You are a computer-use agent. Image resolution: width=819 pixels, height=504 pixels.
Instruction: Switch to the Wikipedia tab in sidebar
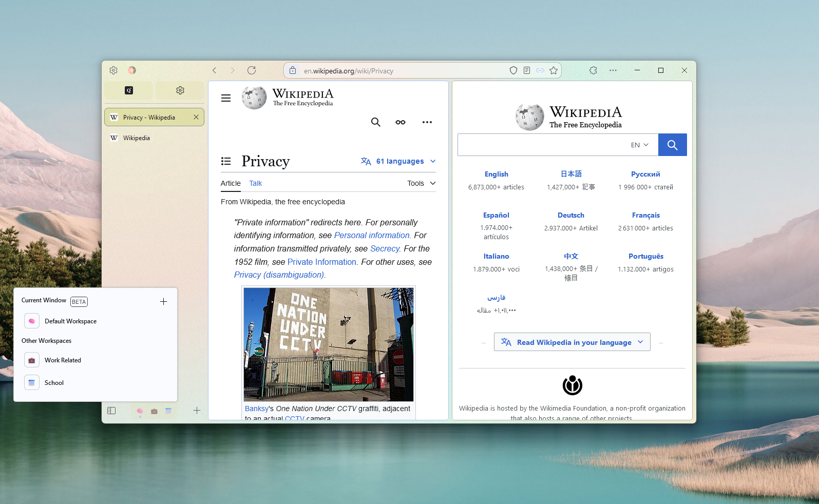[x=154, y=138]
